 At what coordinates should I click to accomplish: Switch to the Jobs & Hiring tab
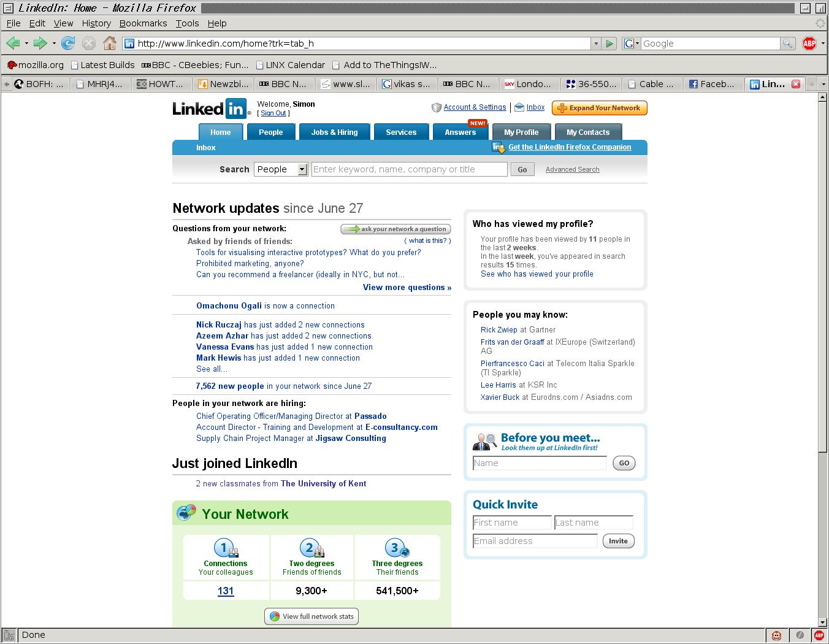[x=334, y=132]
